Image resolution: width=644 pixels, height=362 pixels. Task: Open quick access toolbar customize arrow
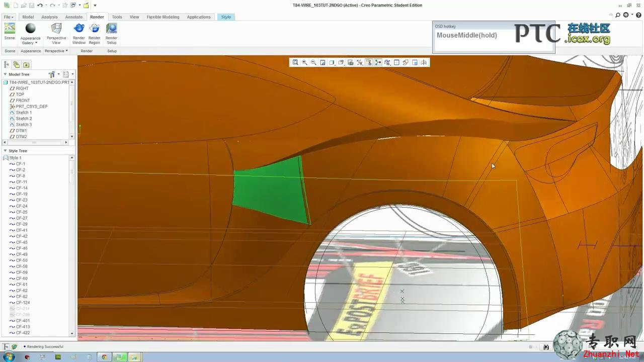point(95,5)
